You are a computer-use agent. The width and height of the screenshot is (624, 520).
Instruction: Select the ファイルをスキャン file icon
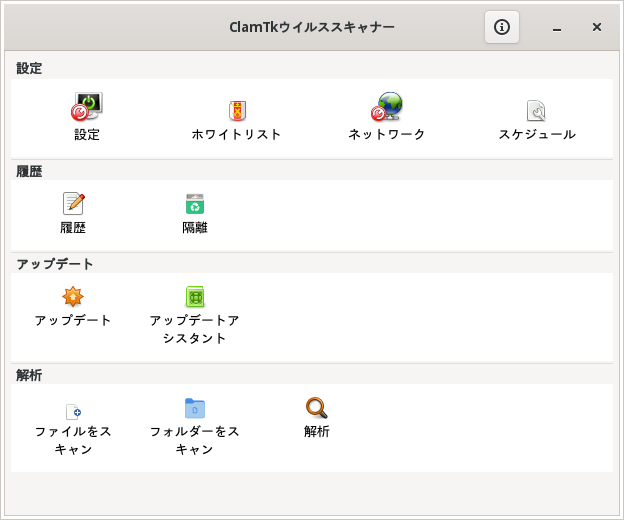(x=73, y=409)
